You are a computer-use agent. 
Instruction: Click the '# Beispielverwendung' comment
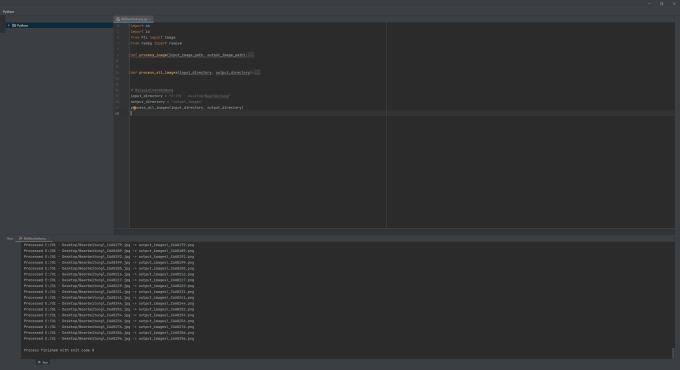pyautogui.click(x=152, y=90)
